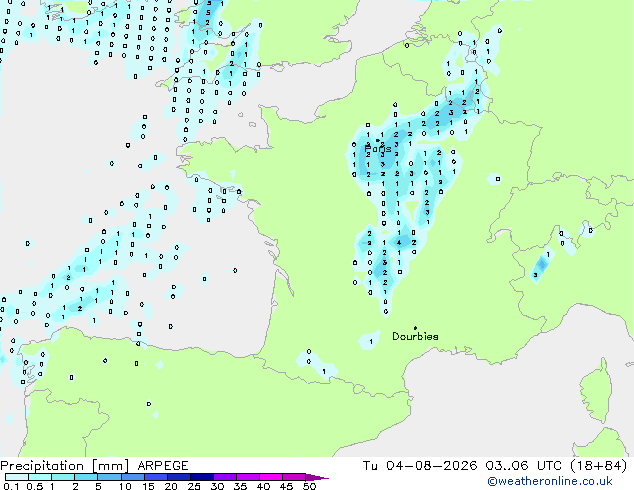Pick the 20–25 mm legend swatch
The width and height of the screenshot is (634, 490).
pyautogui.click(x=179, y=477)
